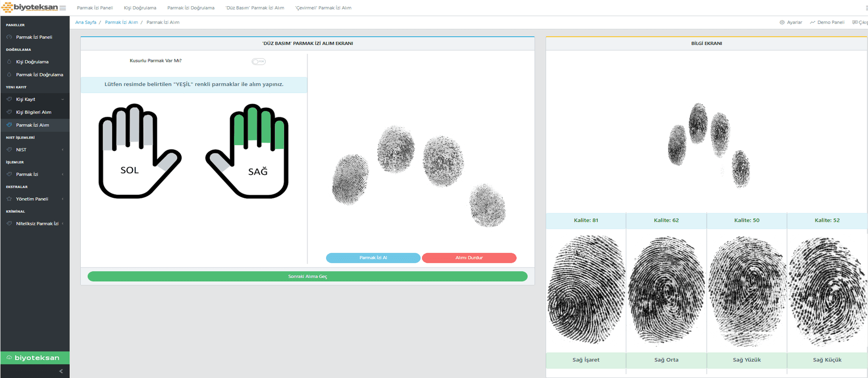868x378 pixels.
Task: Click the biyoteksan green footer badge in sidebar
Action: (35, 358)
